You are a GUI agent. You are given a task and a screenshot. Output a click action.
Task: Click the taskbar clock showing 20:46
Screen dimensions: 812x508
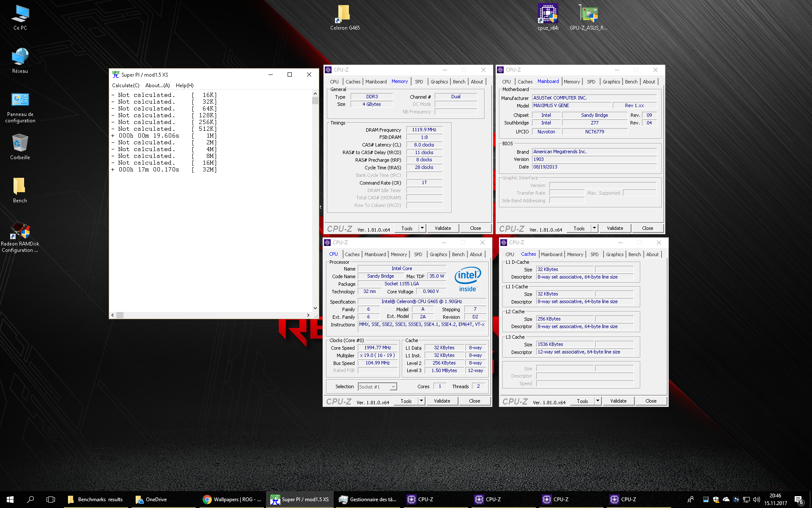(775, 500)
